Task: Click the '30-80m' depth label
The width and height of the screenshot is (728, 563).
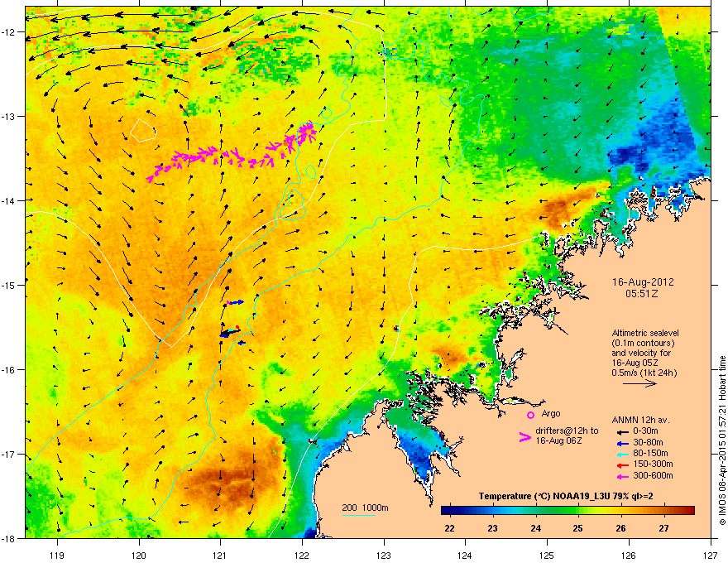Action: (x=648, y=442)
